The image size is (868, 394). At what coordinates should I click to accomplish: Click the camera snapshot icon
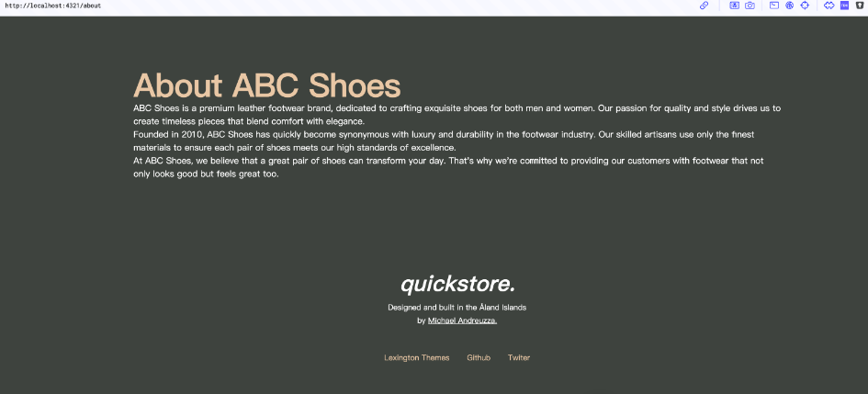(750, 6)
